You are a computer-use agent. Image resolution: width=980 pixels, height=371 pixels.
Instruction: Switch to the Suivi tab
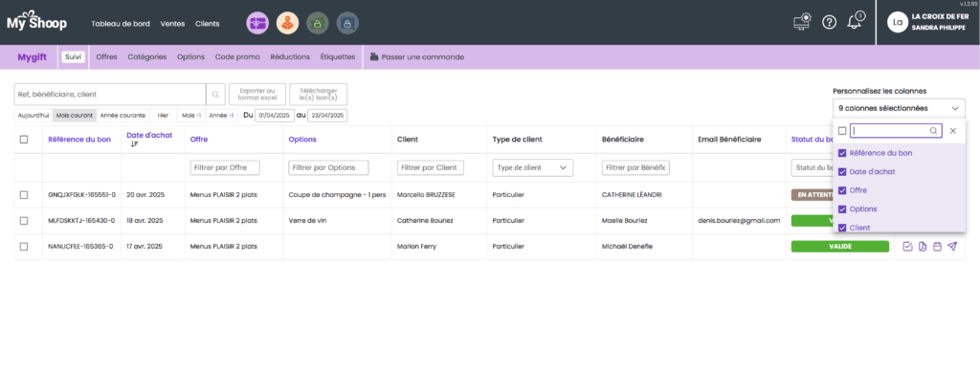click(73, 56)
